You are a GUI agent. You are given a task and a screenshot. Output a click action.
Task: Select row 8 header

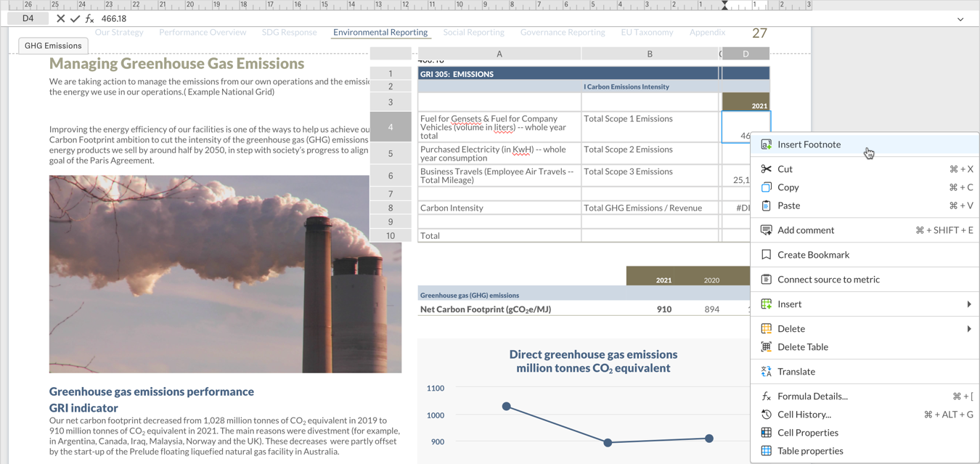[391, 208]
